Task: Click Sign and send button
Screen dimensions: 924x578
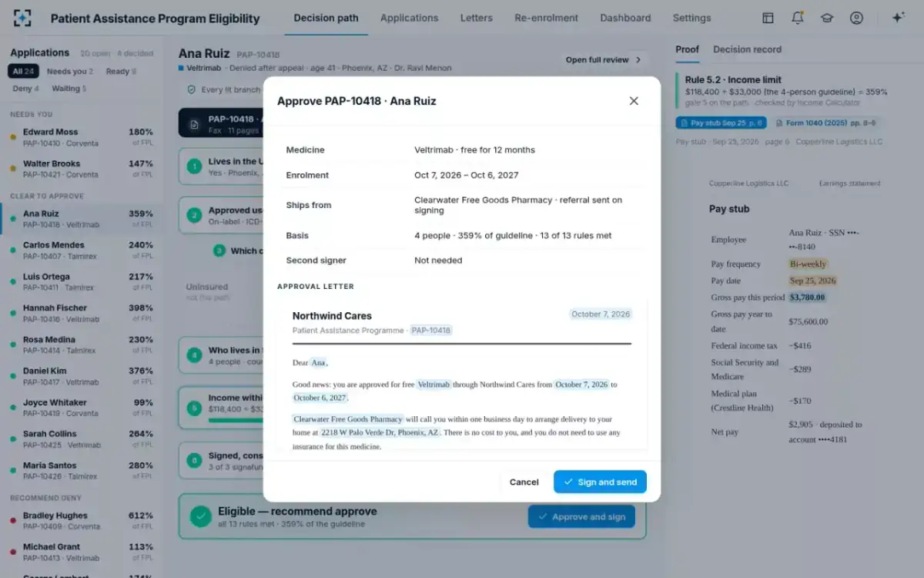Action: point(600,482)
